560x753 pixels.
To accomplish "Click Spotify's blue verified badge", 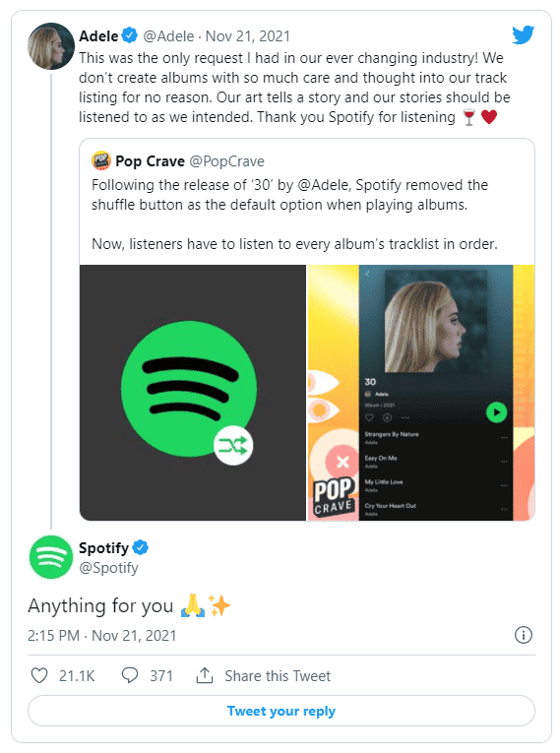I will (140, 547).
